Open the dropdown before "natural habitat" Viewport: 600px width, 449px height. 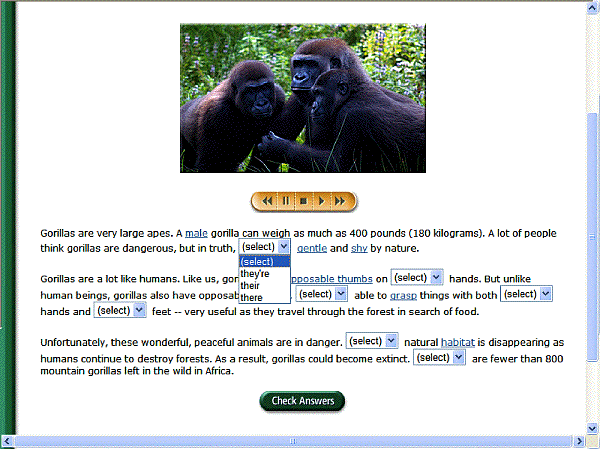click(372, 341)
